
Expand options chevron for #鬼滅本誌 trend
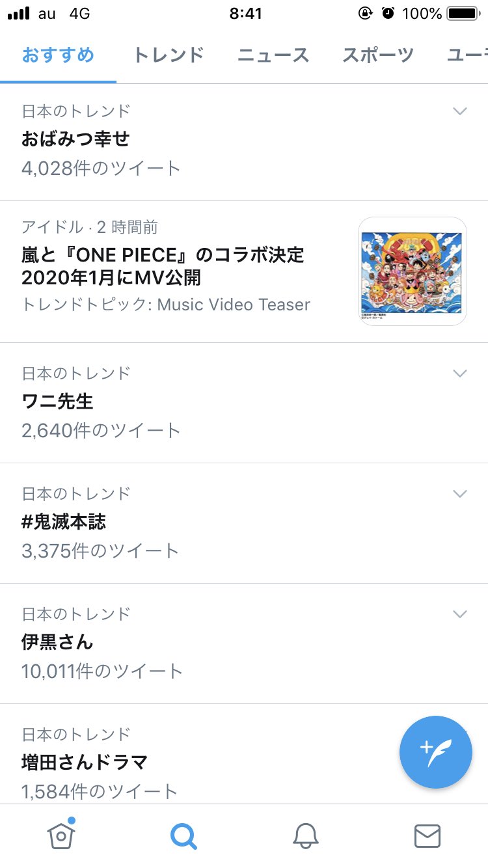pyautogui.click(x=460, y=494)
